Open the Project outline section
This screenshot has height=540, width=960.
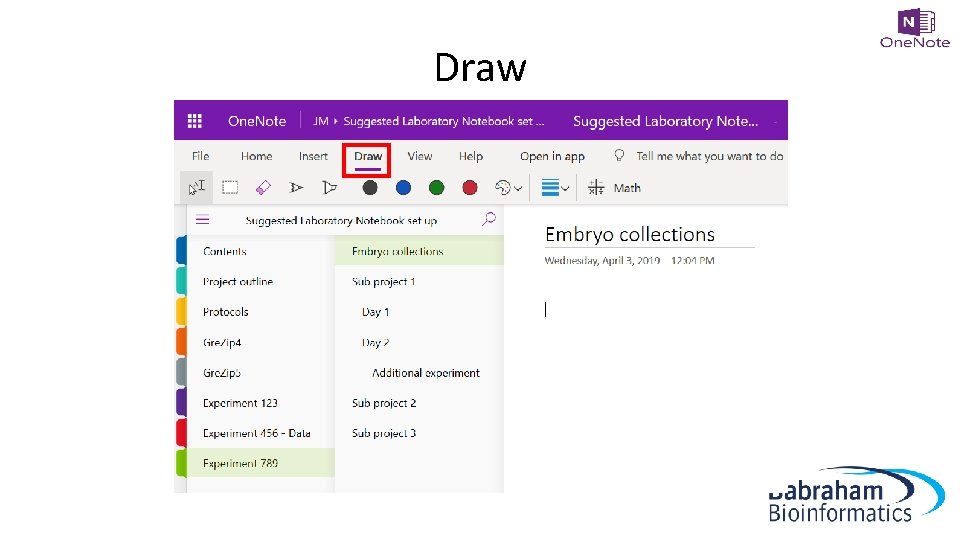tap(238, 282)
